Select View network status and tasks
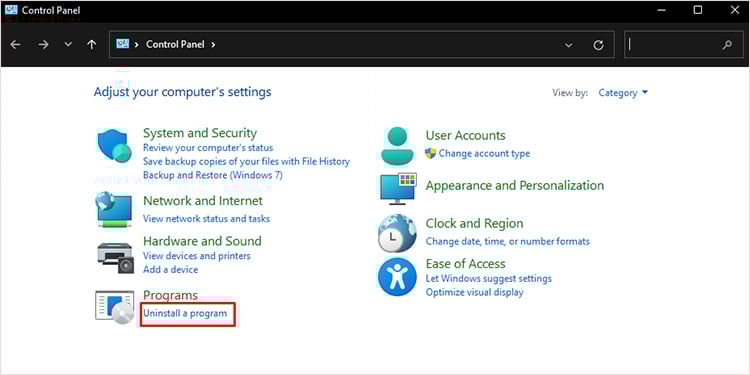The width and height of the screenshot is (750, 375). click(x=206, y=219)
